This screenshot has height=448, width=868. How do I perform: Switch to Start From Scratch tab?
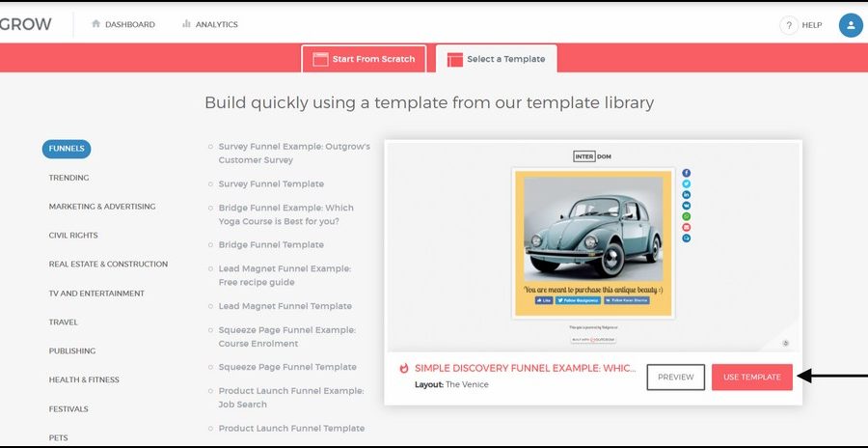pos(364,59)
